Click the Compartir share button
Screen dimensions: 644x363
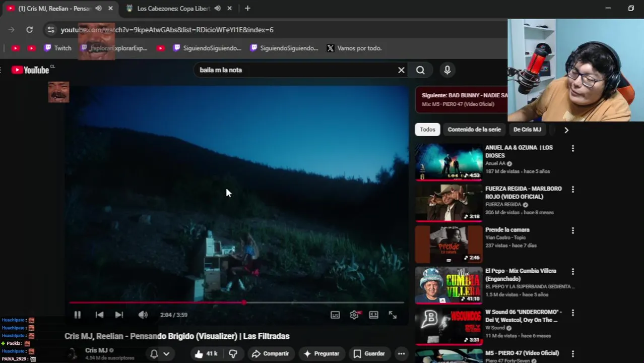coord(270,353)
